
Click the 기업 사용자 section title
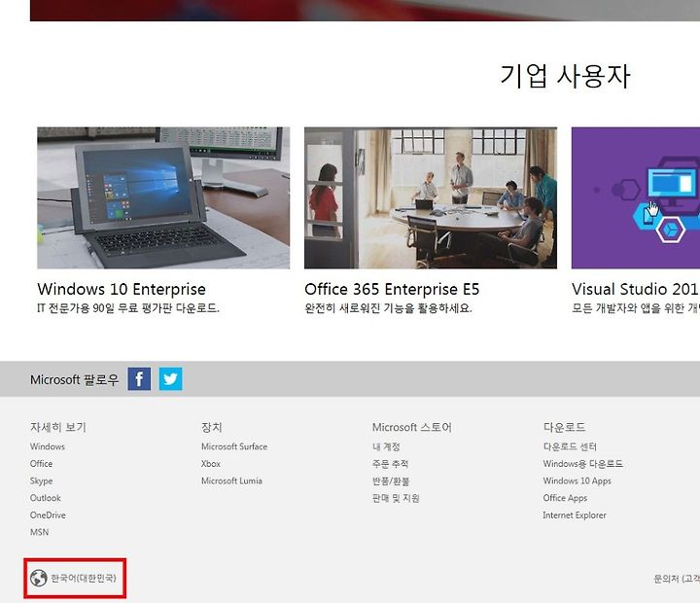[x=565, y=76]
